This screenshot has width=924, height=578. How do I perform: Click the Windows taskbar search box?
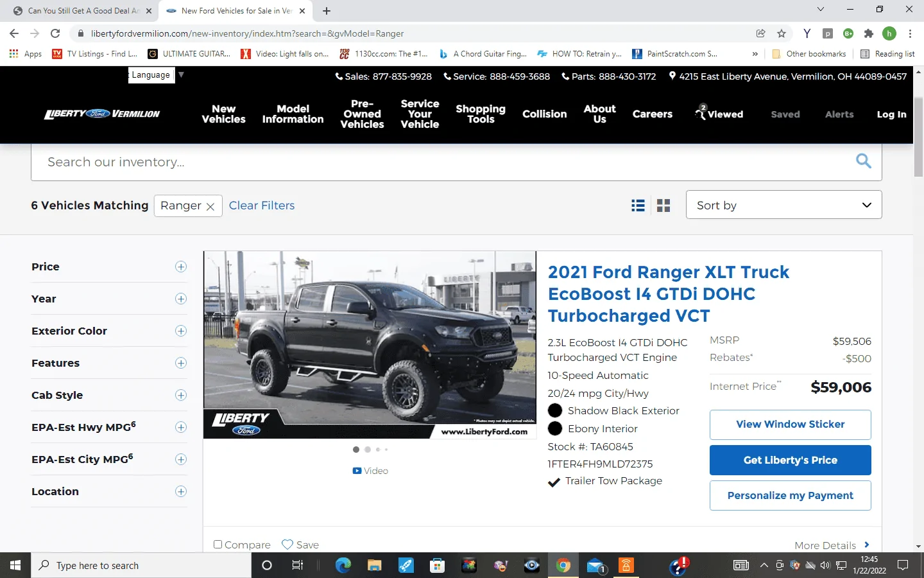pos(141,565)
